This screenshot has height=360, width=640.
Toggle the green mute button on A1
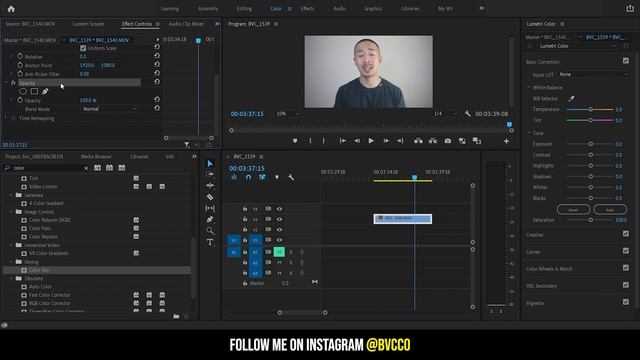[x=279, y=252]
